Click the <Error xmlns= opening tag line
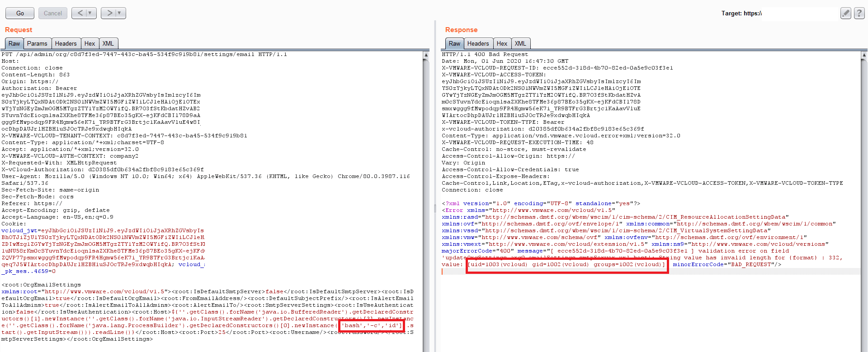The height and width of the screenshot is (352, 868). 528,210
